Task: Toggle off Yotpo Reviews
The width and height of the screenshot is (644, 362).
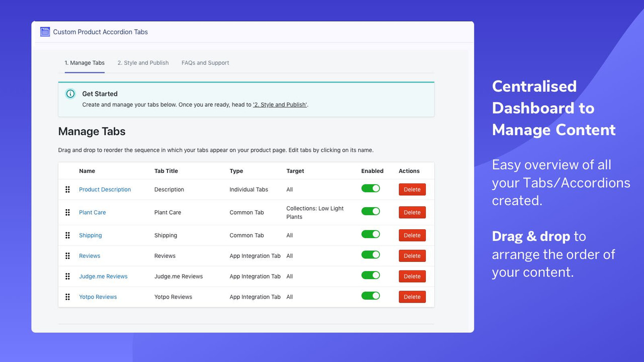Action: point(371,296)
